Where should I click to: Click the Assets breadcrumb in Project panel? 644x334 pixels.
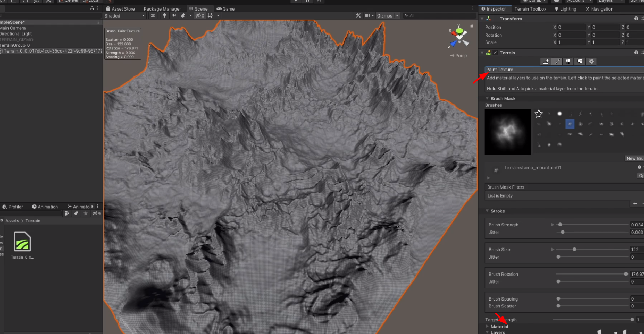(x=12, y=221)
